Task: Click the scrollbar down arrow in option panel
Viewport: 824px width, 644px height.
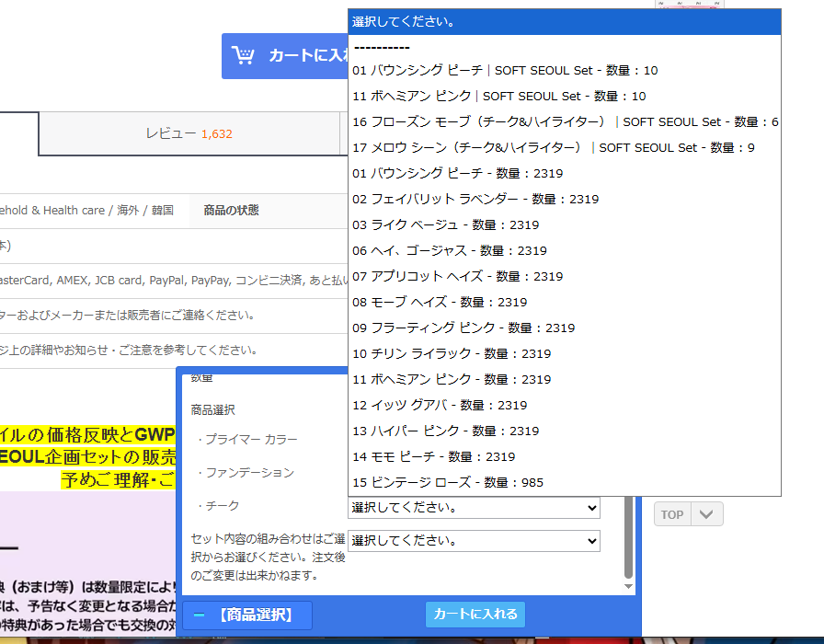Action: pos(629,586)
